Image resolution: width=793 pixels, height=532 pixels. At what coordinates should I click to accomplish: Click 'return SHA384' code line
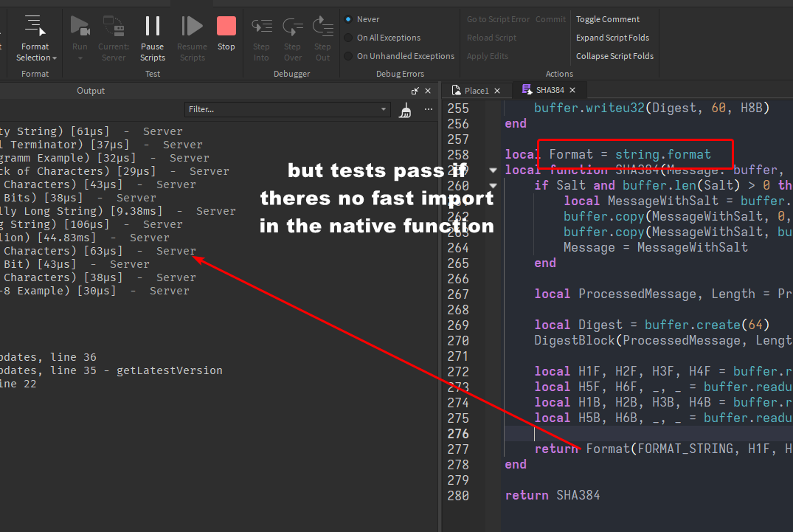click(x=553, y=496)
